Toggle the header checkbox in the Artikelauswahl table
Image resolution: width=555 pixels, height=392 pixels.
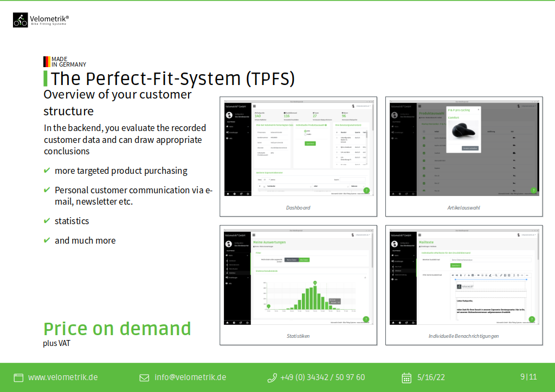(x=424, y=132)
